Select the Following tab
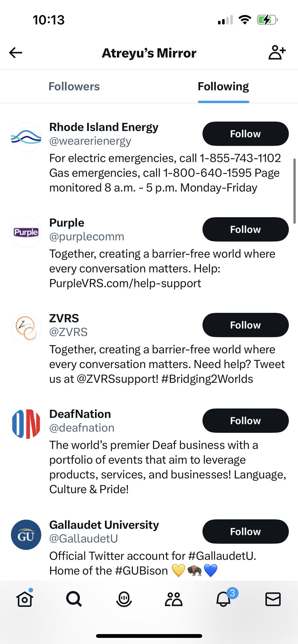The image size is (298, 644). [223, 86]
